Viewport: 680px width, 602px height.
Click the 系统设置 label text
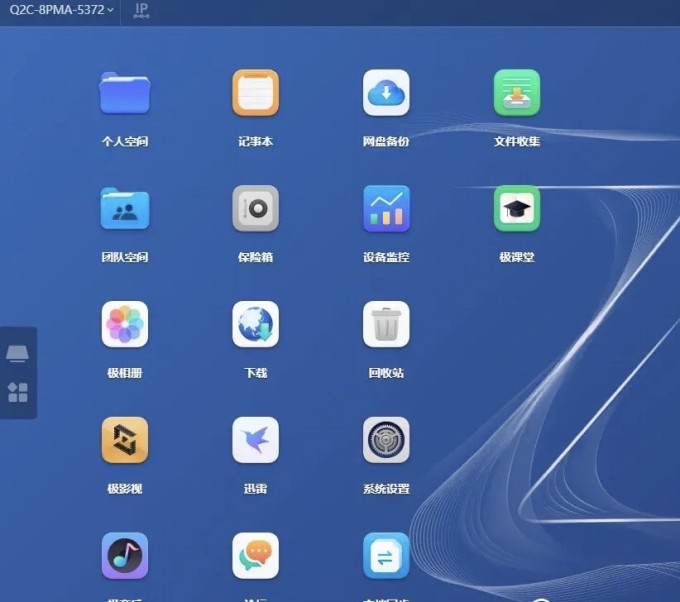click(x=386, y=489)
